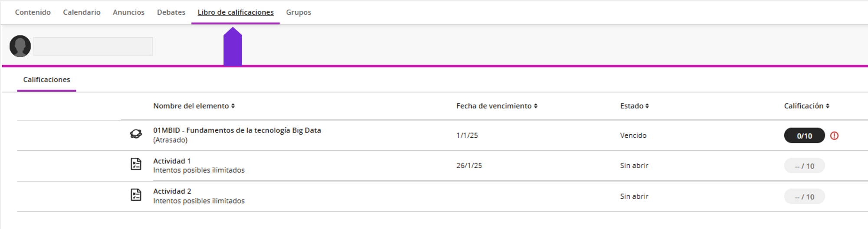
Task: Select Libro de calificaciones tab
Action: coord(236,12)
